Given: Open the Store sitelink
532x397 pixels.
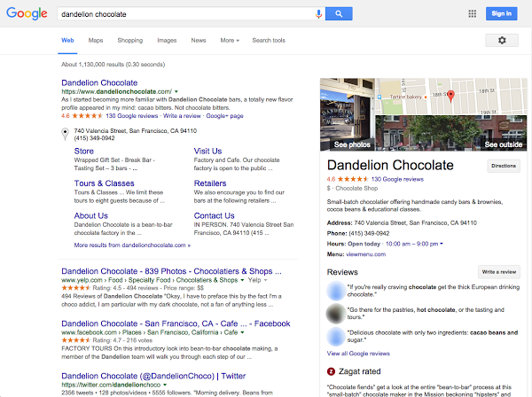Looking at the screenshot, I should [x=84, y=152].
